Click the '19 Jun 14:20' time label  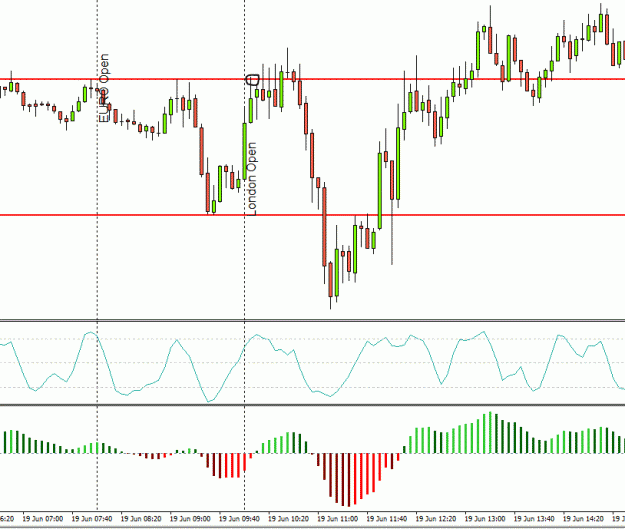point(583,519)
